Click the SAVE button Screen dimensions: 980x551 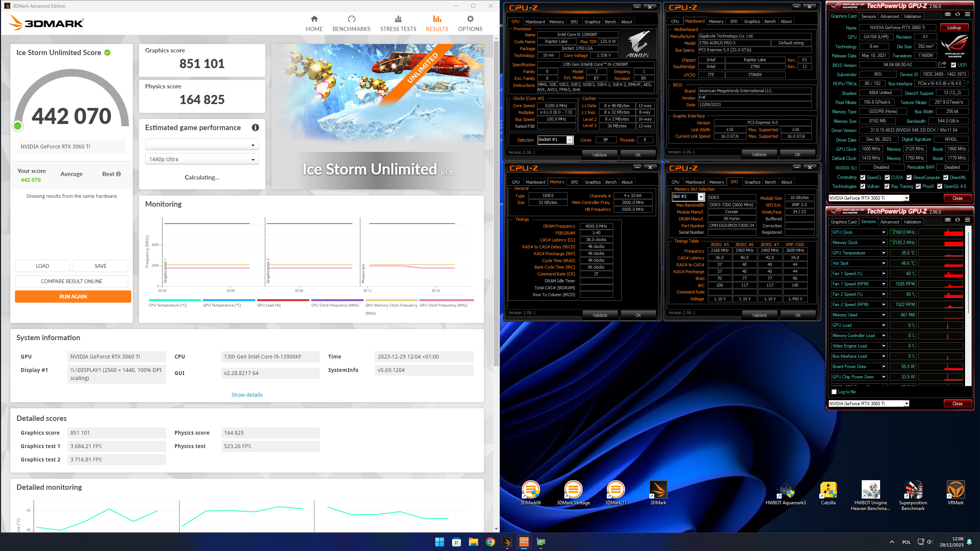pyautogui.click(x=101, y=266)
